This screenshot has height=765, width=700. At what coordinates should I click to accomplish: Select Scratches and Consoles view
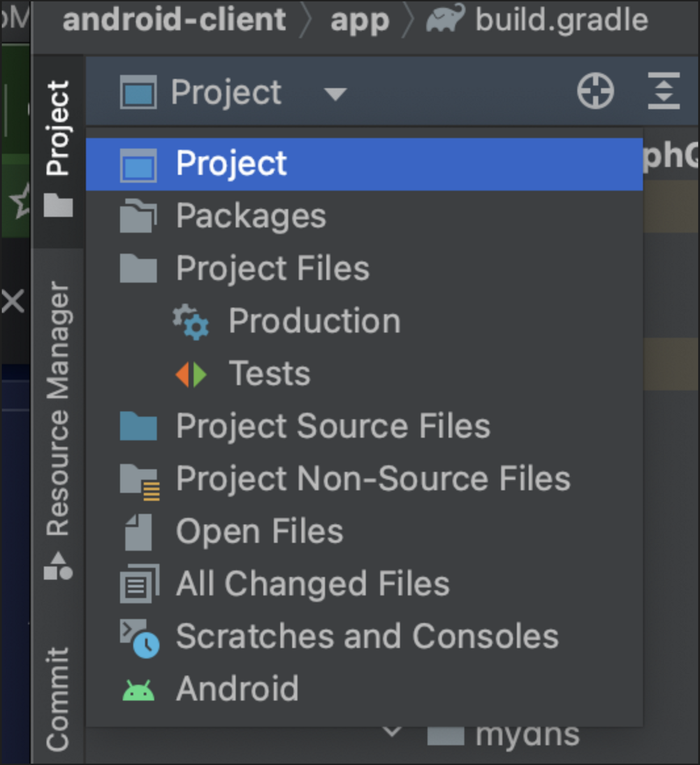coord(367,635)
